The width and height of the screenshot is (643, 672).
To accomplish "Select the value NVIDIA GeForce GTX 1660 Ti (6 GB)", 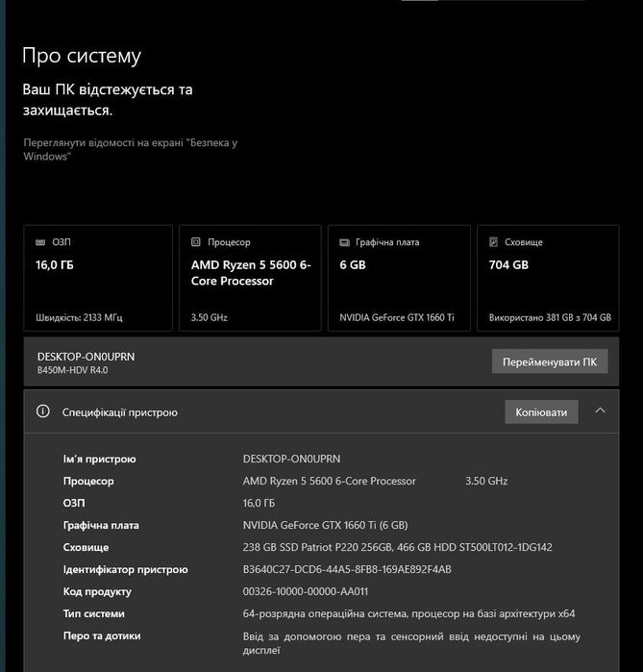I will click(x=325, y=525).
